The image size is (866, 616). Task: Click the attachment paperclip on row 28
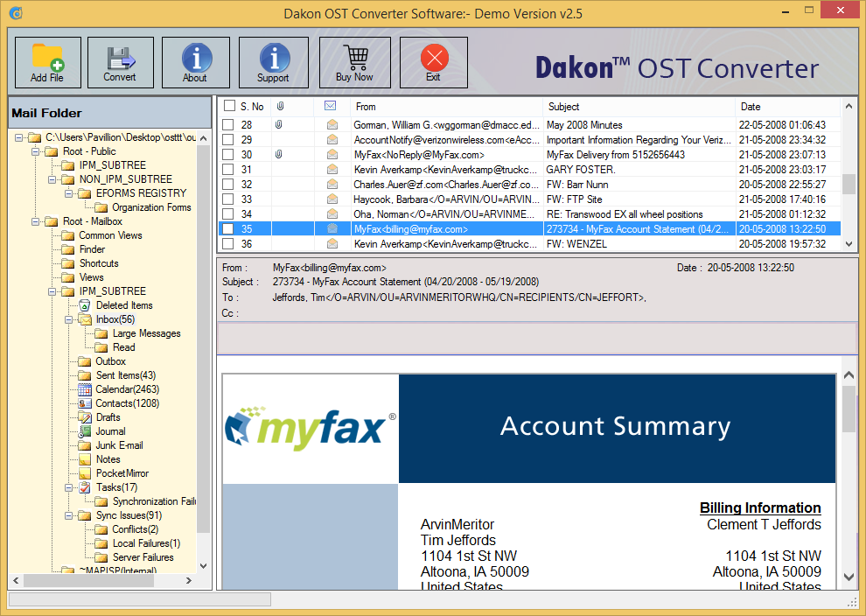[279, 125]
